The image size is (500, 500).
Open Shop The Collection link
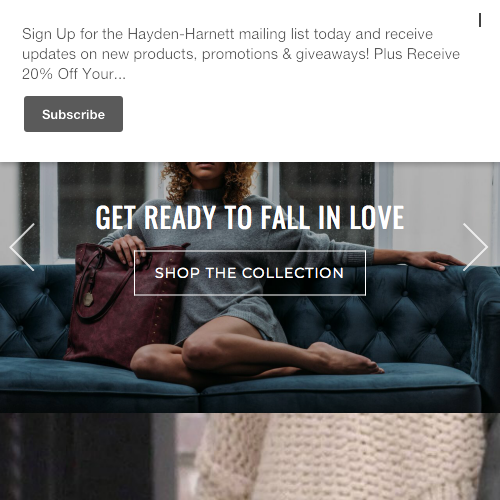[250, 273]
